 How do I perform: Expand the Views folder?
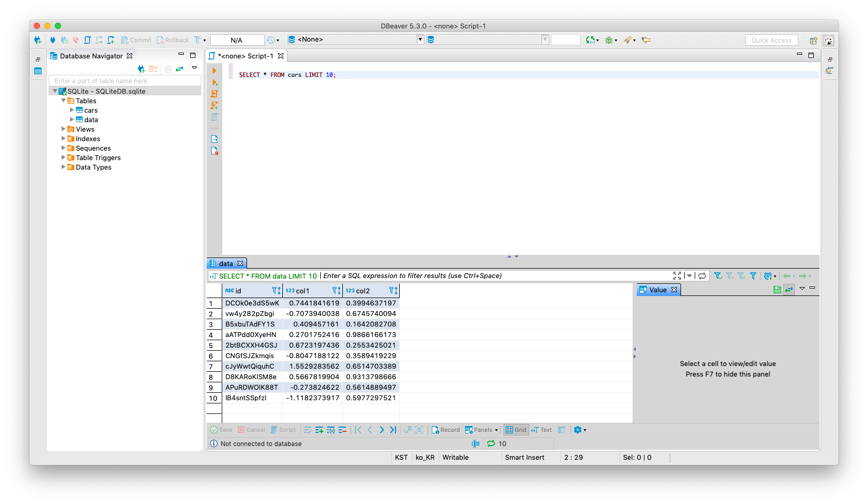coord(63,129)
